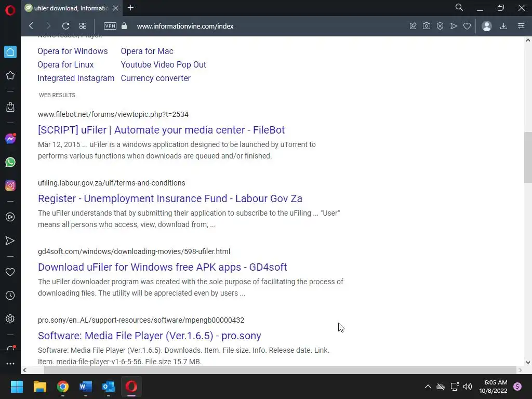This screenshot has width=532, height=399.
Task: Open Software Media File Player pro.sony result
Action: [149, 336]
